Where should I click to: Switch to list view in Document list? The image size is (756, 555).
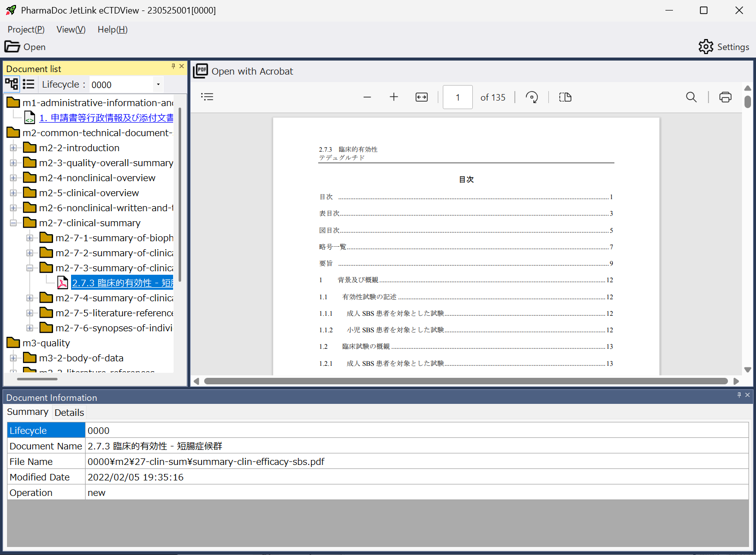29,84
